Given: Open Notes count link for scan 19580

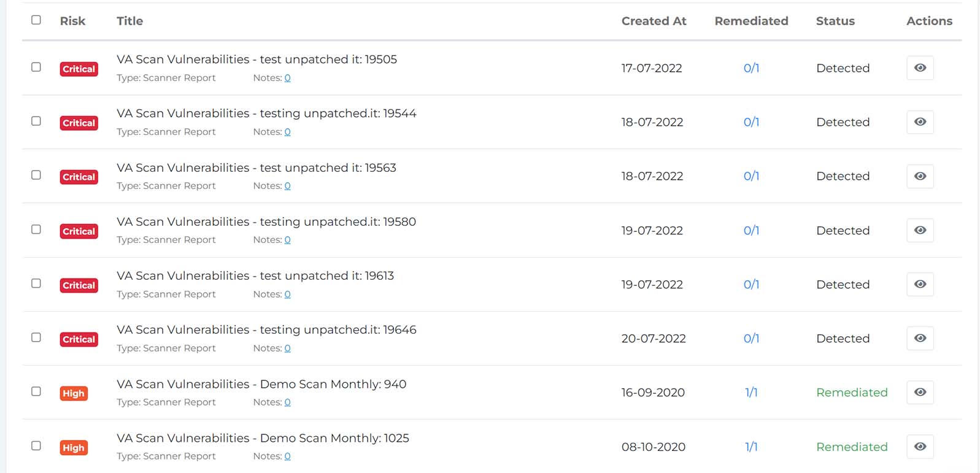Looking at the screenshot, I should [287, 240].
